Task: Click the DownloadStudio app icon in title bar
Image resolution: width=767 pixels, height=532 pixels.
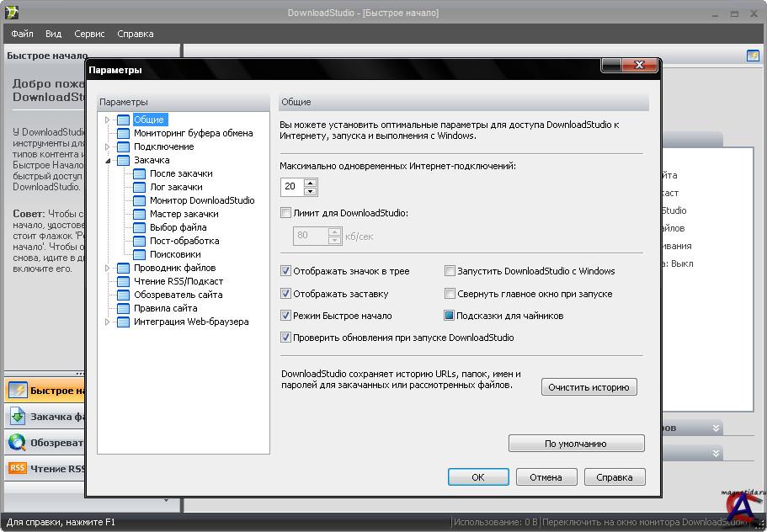Action: (x=11, y=13)
